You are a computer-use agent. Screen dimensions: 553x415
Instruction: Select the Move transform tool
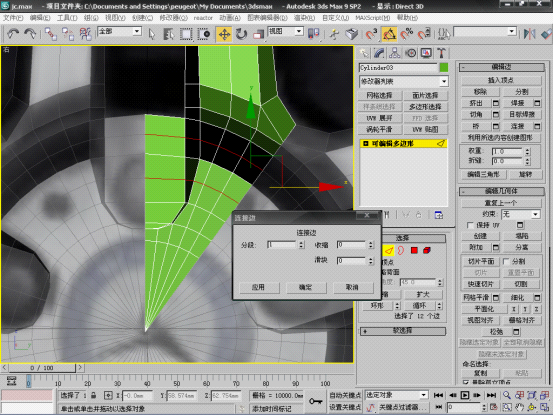[224, 34]
